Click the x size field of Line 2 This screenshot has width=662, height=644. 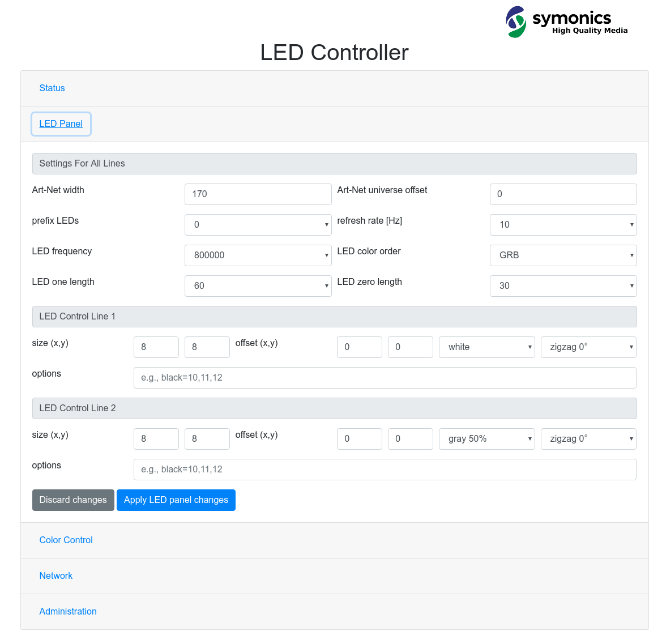point(156,438)
